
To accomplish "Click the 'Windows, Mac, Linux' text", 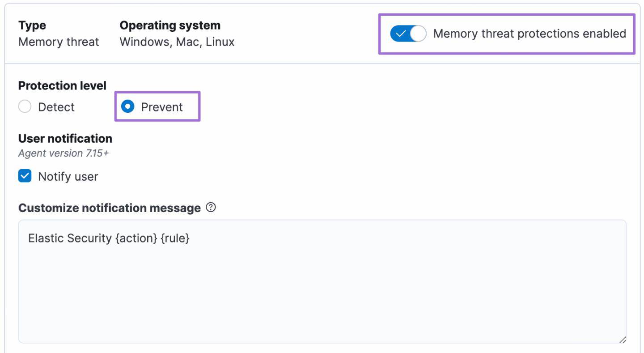I will click(x=177, y=42).
